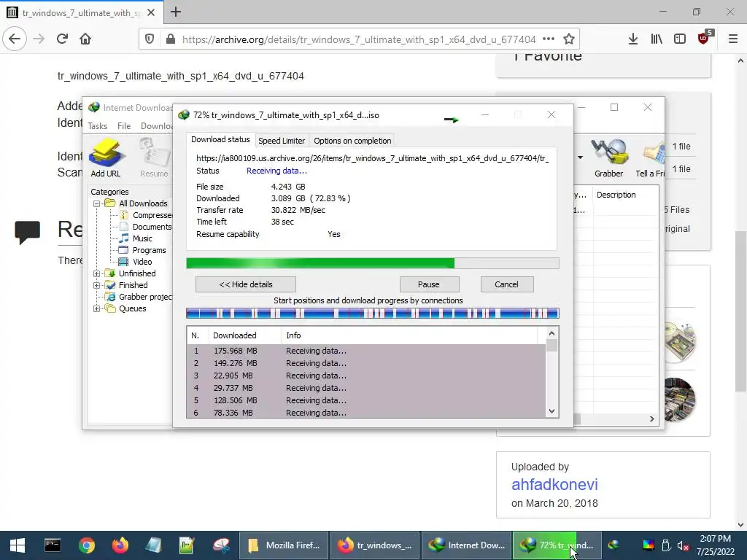Open Mozilla Firefox folder taskbar button
747x560 pixels.
[284, 545]
